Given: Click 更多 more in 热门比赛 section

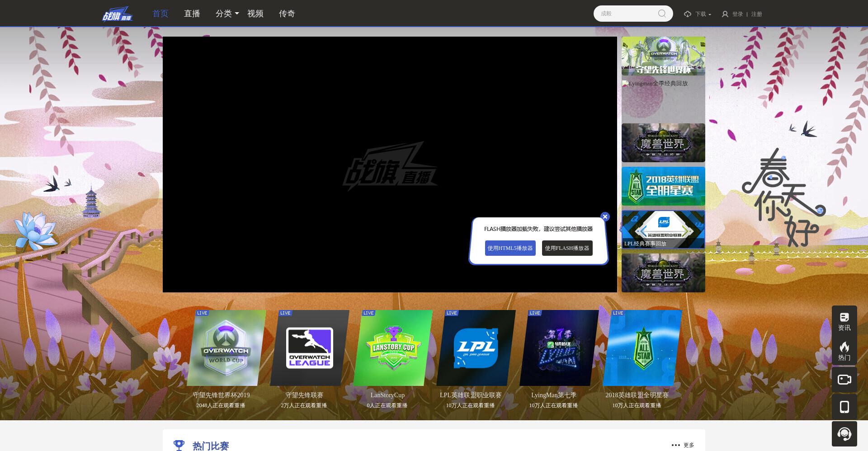Looking at the screenshot, I should 683,445.
